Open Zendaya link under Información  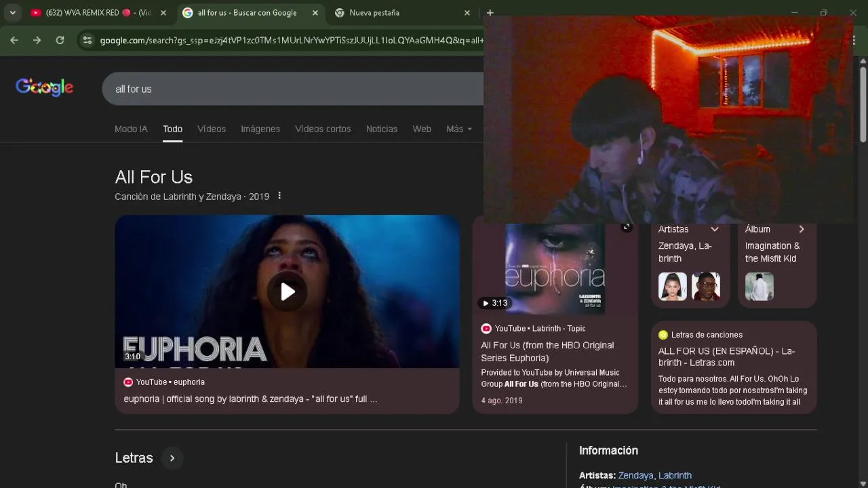coord(636,475)
